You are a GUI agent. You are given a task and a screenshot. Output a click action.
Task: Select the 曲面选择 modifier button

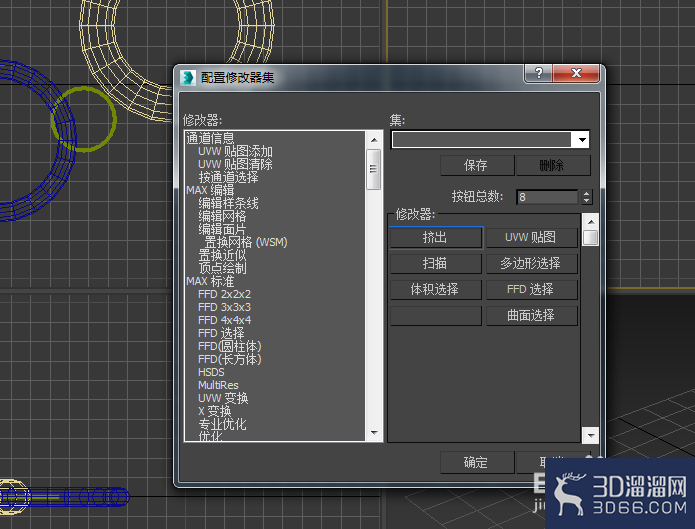click(x=531, y=316)
